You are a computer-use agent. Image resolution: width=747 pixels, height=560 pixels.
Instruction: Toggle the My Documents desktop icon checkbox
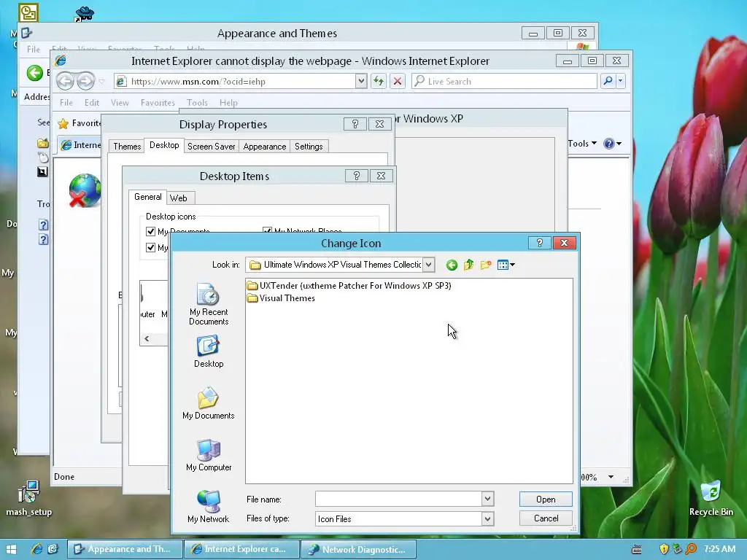point(150,231)
